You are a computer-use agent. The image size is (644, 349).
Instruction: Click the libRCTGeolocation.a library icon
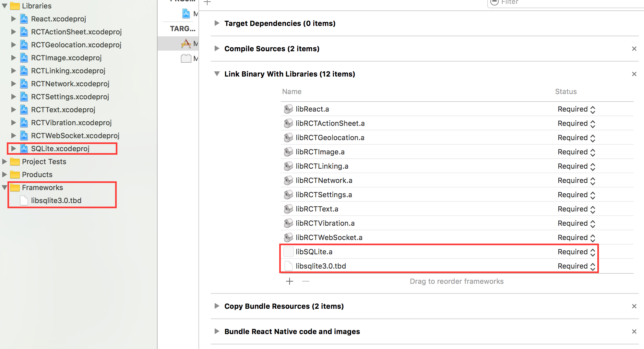click(x=288, y=138)
